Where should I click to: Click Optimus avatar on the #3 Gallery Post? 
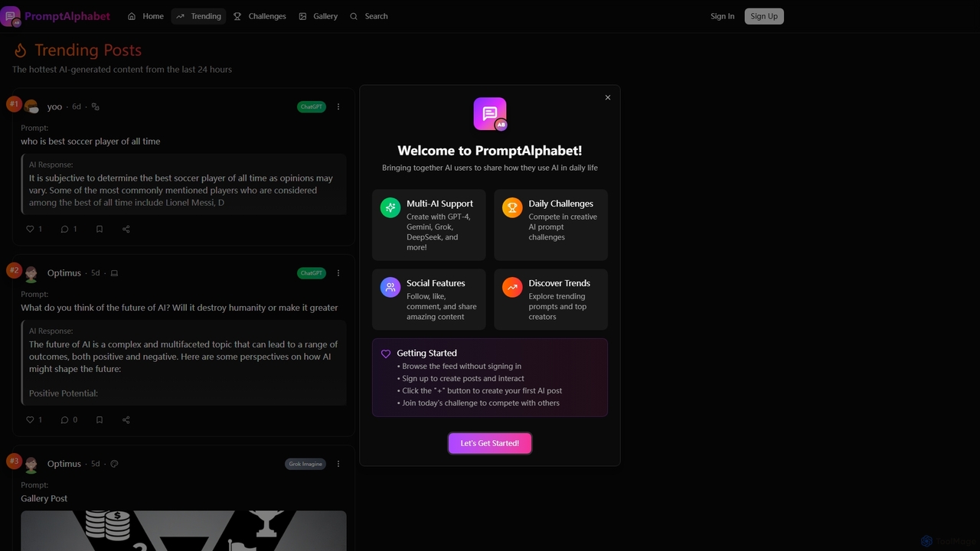tap(31, 464)
